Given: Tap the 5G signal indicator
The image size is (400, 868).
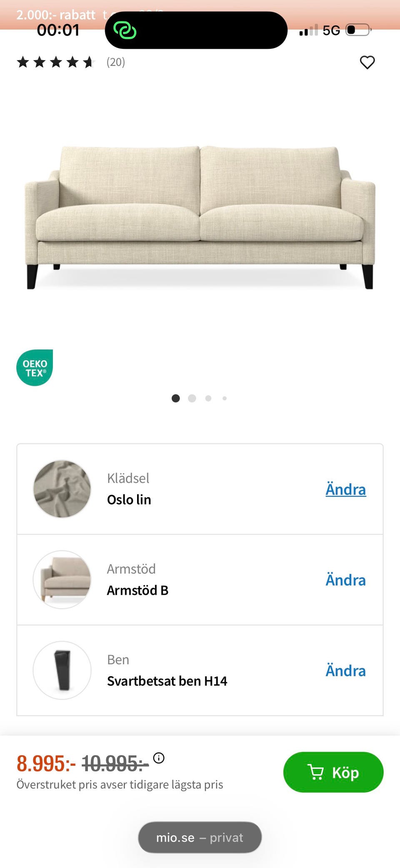Looking at the screenshot, I should pos(331,30).
